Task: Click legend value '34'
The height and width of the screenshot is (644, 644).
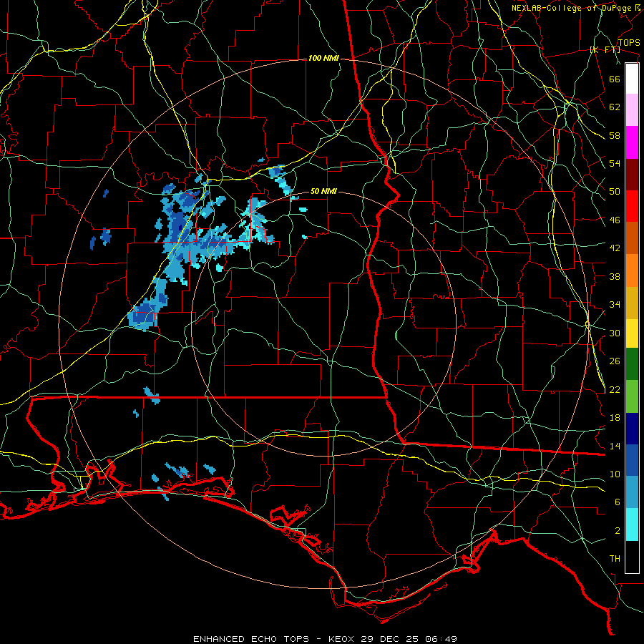Action: 615,305
